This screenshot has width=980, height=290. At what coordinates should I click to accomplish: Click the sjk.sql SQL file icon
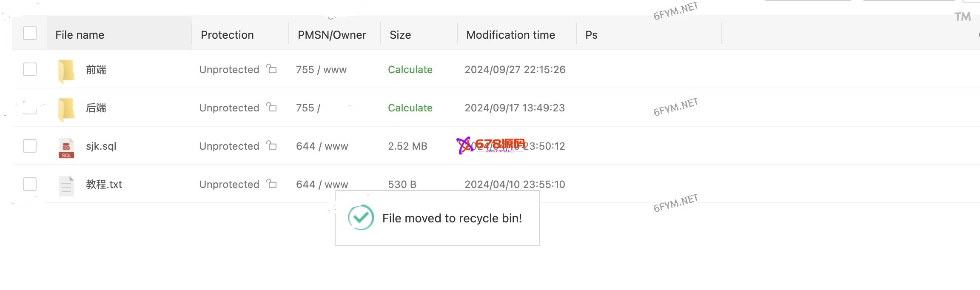click(66, 148)
